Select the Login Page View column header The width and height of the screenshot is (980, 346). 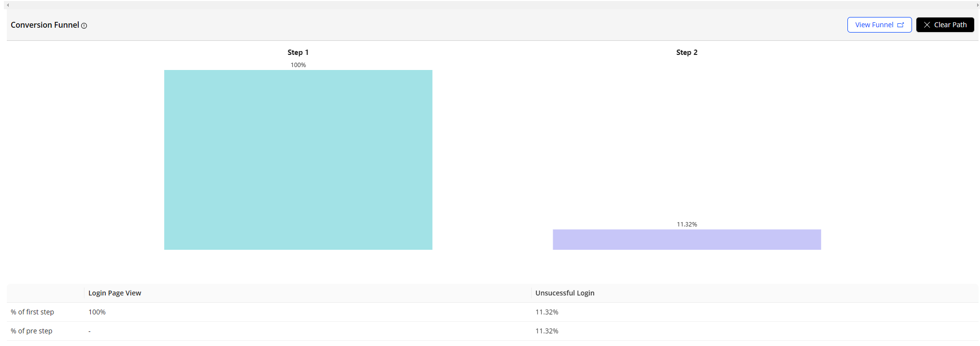point(115,293)
